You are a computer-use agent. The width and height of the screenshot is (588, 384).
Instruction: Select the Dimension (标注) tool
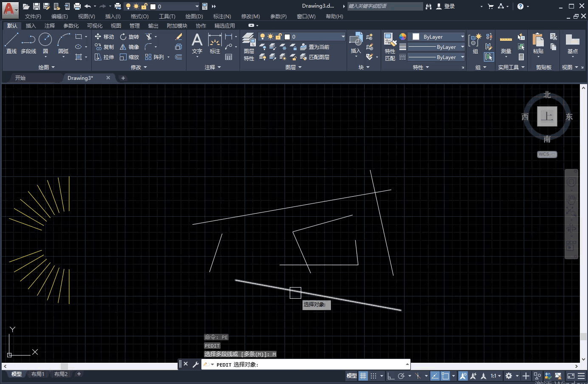pos(215,44)
